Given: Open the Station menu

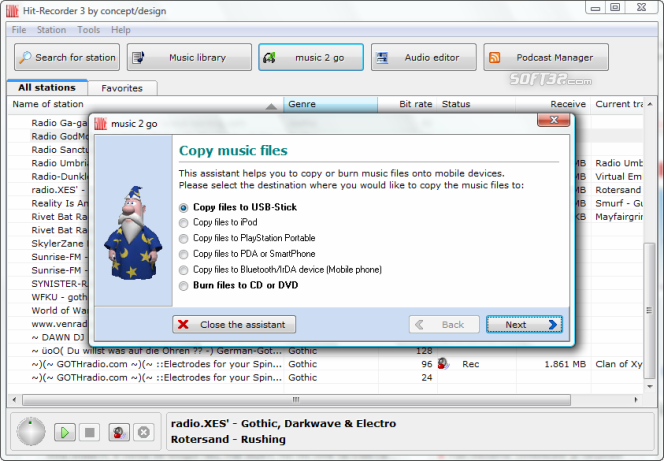Looking at the screenshot, I should point(51,30).
